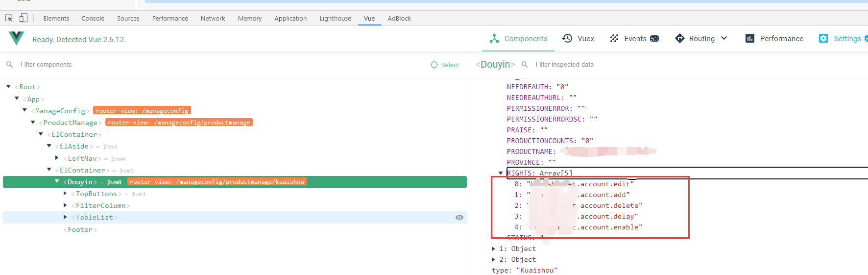Collapse the ManageConfig node arrow
This screenshot has height=275, width=868.
pyautogui.click(x=24, y=110)
